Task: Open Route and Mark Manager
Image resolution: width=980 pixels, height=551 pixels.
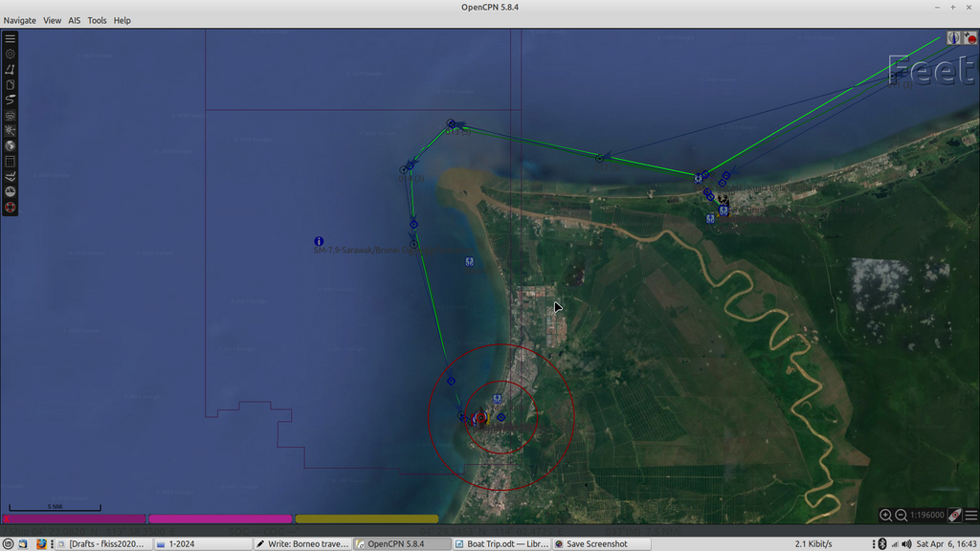Action: [10, 84]
